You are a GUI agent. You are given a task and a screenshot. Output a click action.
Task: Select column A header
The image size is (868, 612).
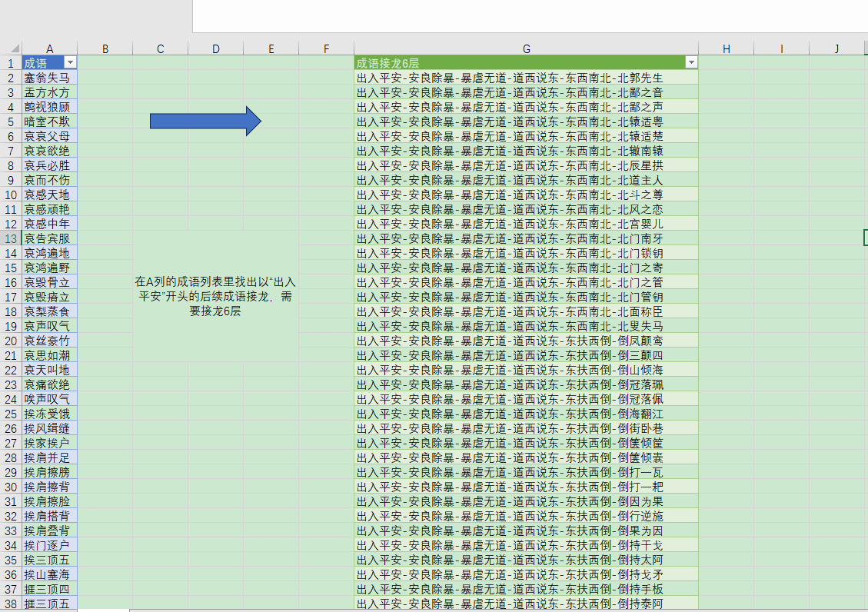point(49,48)
